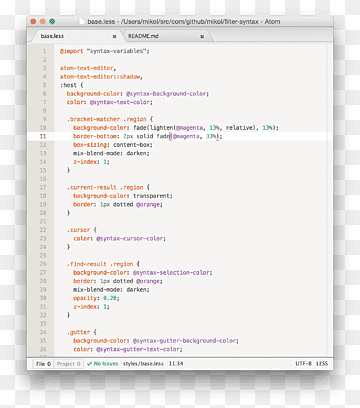Click color: @syntax-cursor-color; line

pos(119,238)
